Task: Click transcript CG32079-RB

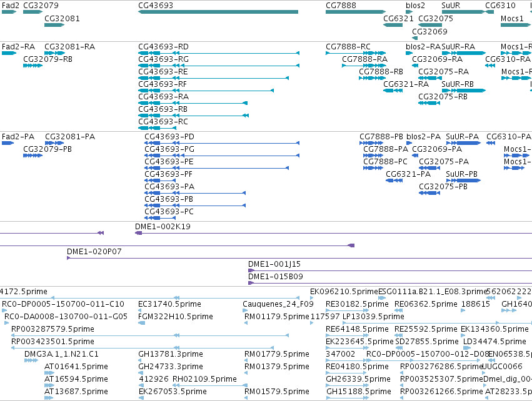Action: (33, 66)
